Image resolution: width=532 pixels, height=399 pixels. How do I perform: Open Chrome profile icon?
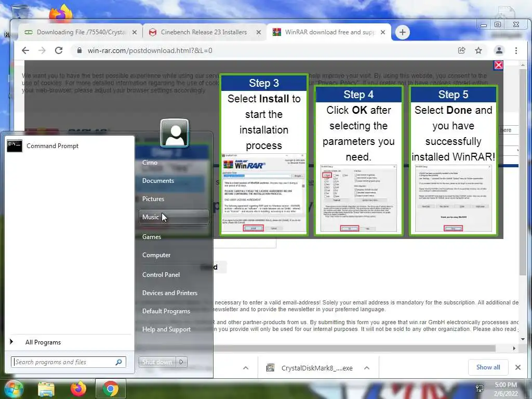pyautogui.click(x=499, y=50)
